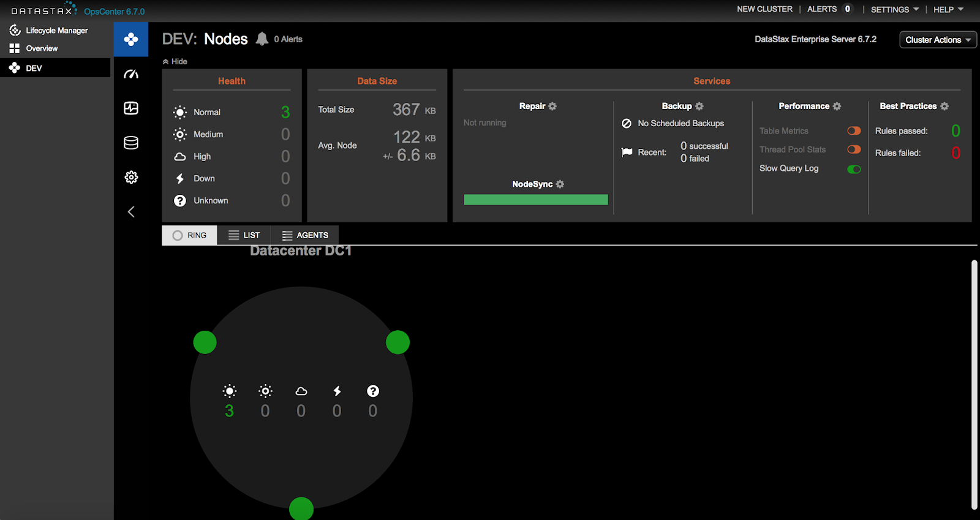Select the upper-left green node on ring

[205, 342]
